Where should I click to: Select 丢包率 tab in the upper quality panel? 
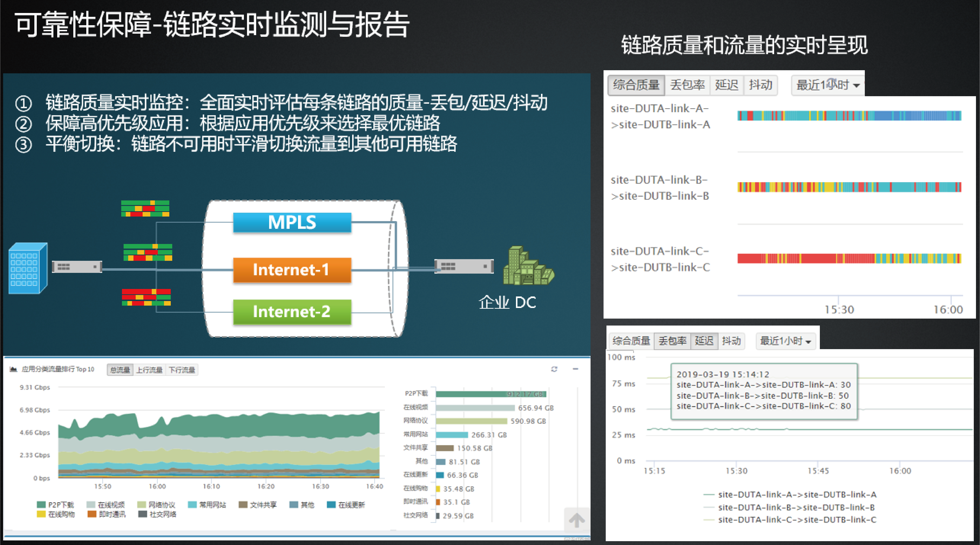coord(687,85)
